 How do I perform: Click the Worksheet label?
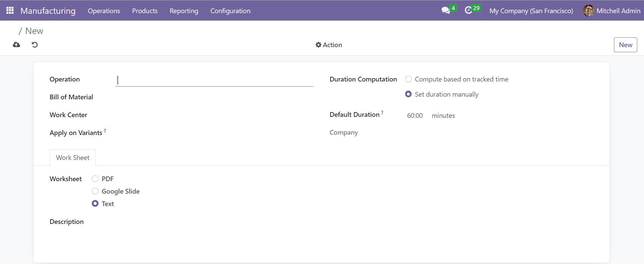pyautogui.click(x=65, y=179)
